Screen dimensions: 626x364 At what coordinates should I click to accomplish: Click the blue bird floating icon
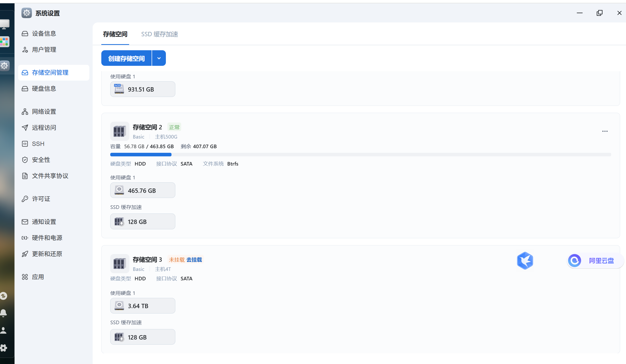[x=525, y=261]
